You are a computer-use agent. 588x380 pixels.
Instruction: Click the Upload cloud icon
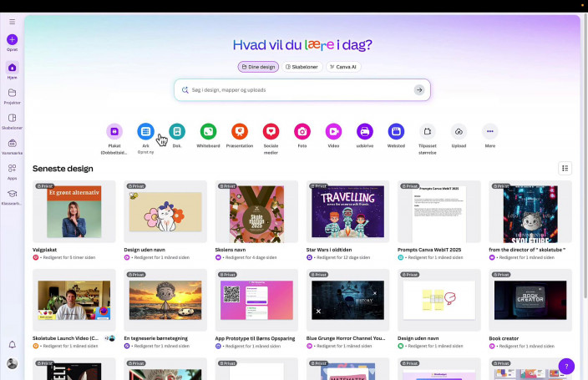[459, 131]
